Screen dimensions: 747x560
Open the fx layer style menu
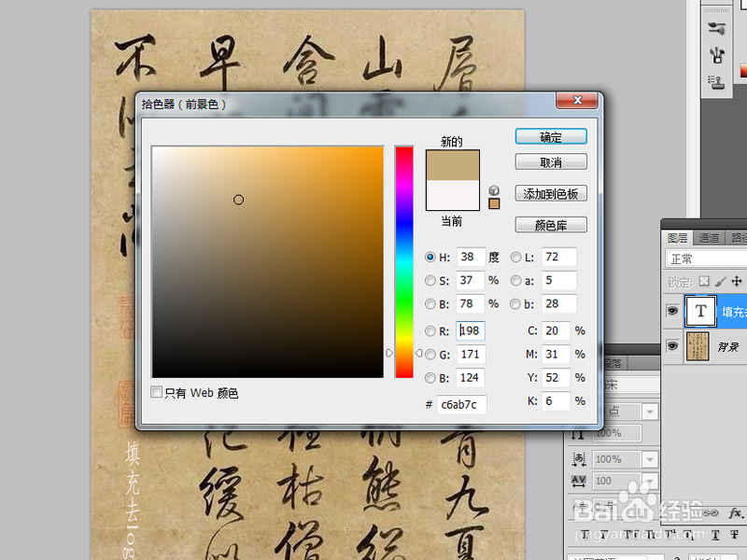pyautogui.click(x=737, y=512)
